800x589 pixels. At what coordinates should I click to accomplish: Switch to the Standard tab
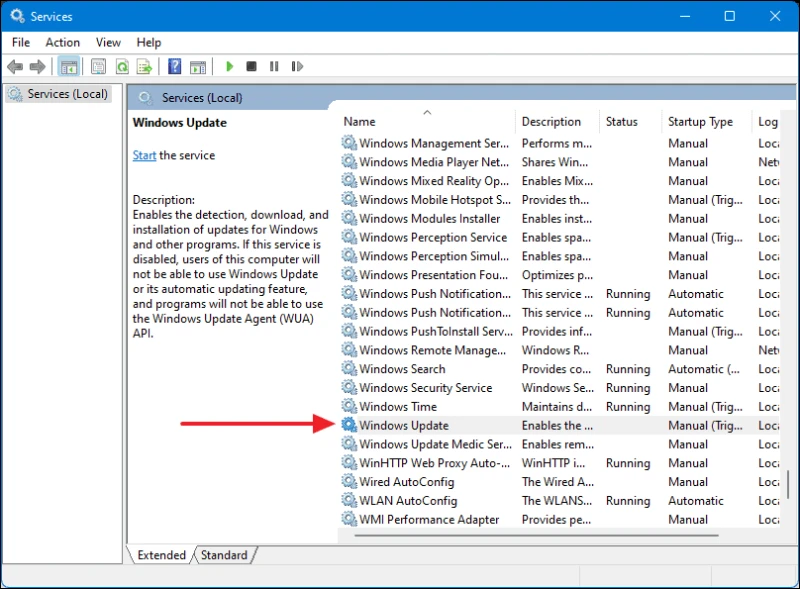tap(224, 555)
